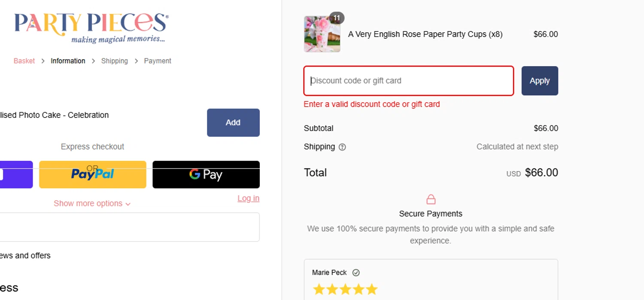
Task: Choose Google Pay express checkout
Action: pos(206,174)
